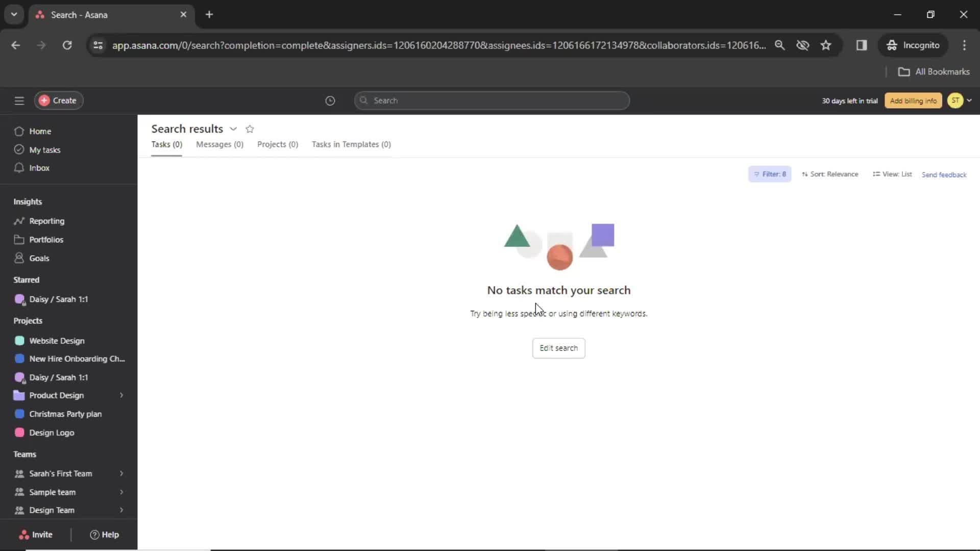Click the star icon next to Search results
The height and width of the screenshot is (551, 980).
pyautogui.click(x=250, y=128)
